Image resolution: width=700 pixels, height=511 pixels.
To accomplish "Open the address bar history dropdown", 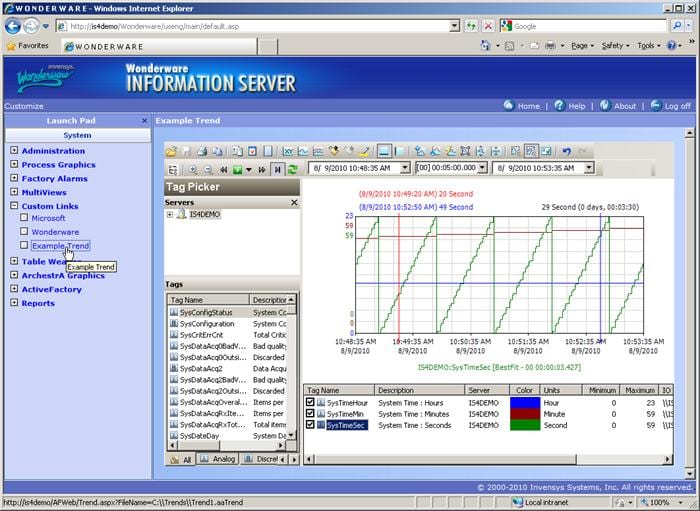I will click(454, 26).
